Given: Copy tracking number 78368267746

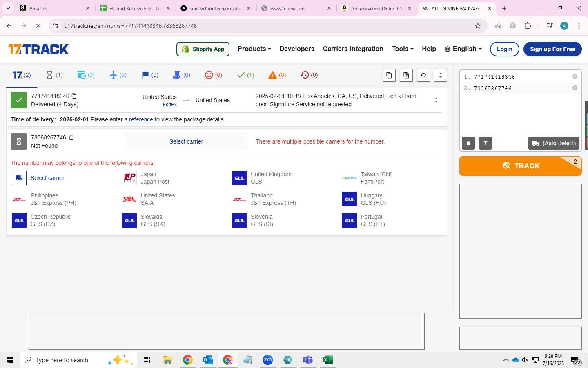Looking at the screenshot, I should [71, 137].
